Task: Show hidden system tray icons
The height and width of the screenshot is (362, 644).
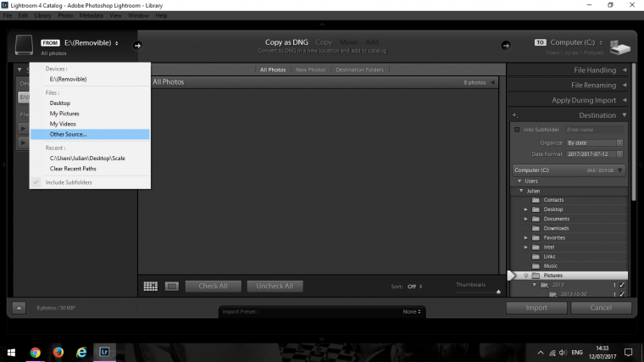Action: click(541, 353)
